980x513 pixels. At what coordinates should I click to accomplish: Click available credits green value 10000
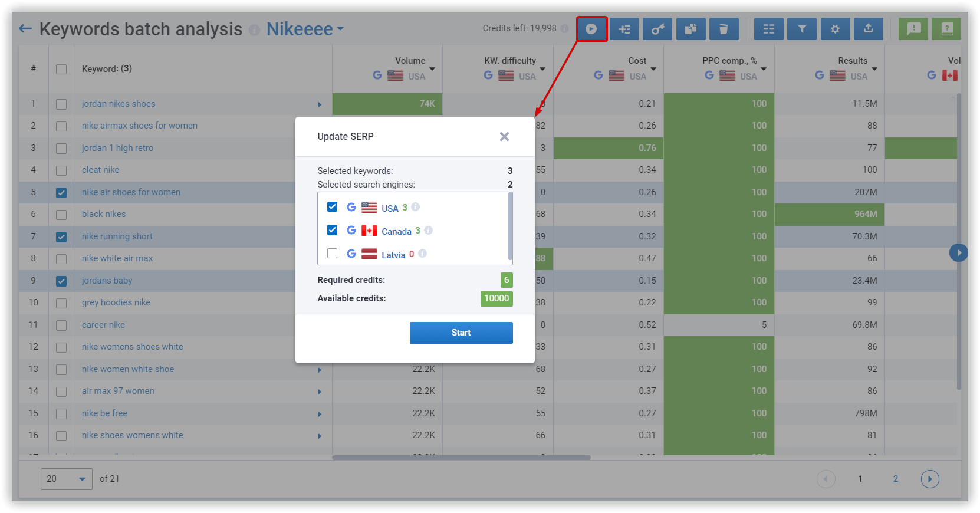496,298
